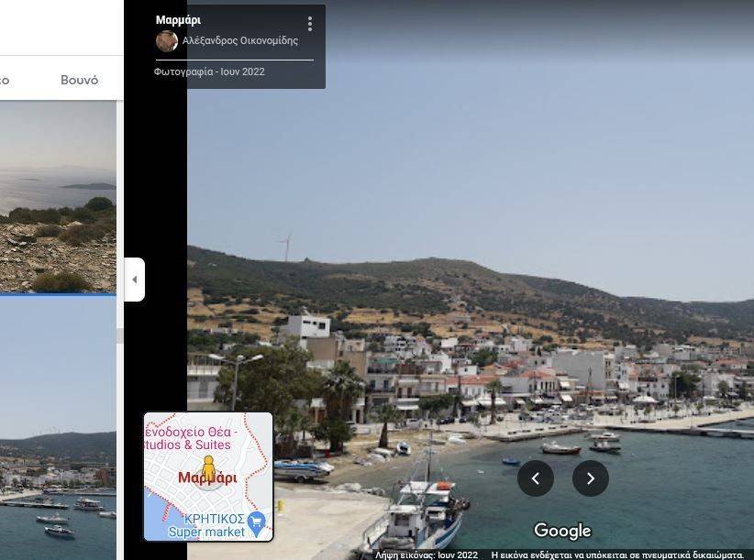Advance to the next photo
Screen dimensions: 754x560
[x=591, y=478]
